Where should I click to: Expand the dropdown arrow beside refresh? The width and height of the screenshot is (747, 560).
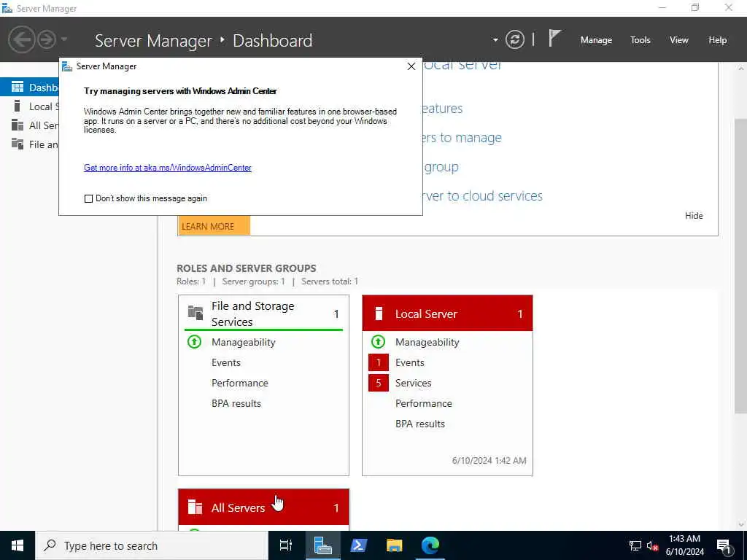(x=495, y=40)
